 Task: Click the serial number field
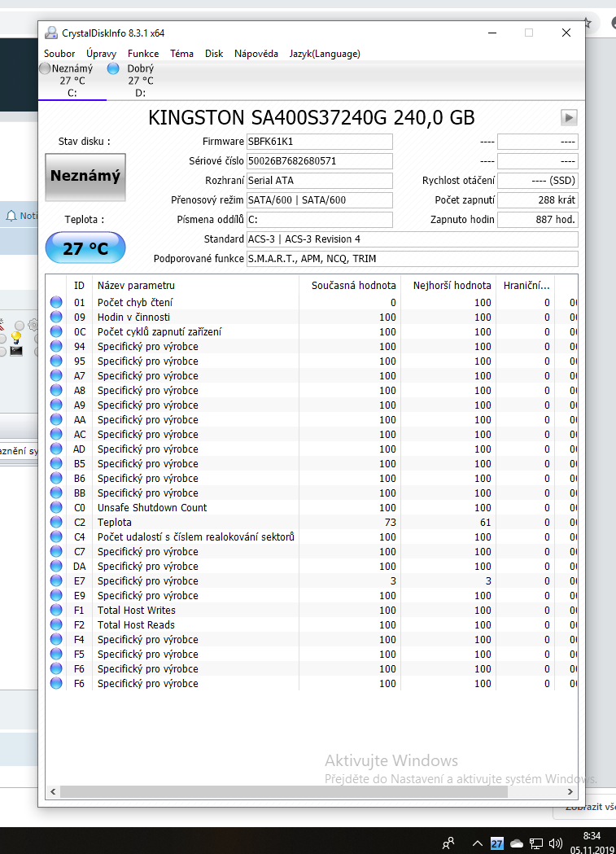pos(319,161)
